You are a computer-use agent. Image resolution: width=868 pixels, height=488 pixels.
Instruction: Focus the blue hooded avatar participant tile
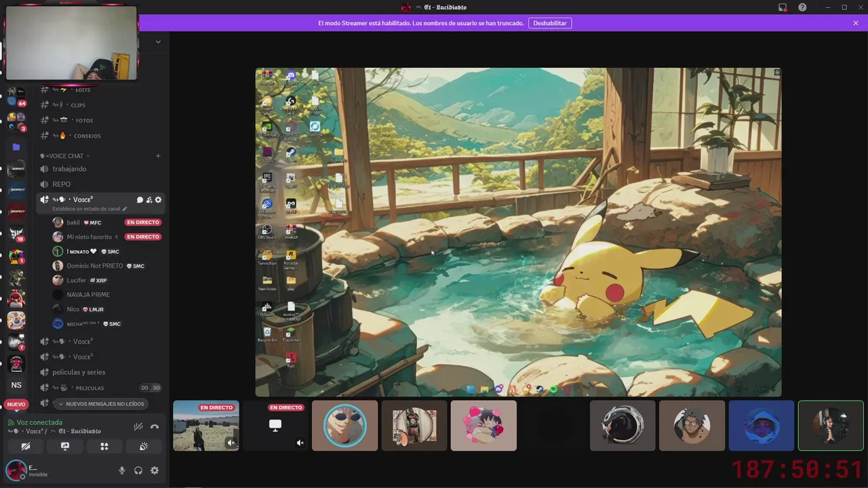tap(761, 426)
